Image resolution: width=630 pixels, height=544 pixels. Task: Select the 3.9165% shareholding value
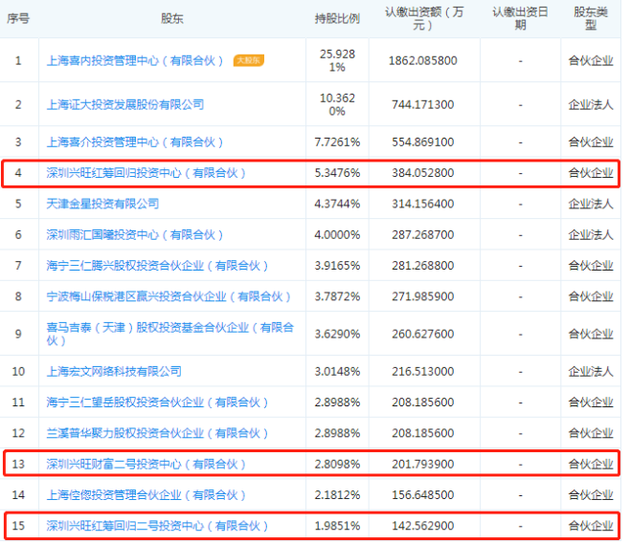[x=337, y=266]
